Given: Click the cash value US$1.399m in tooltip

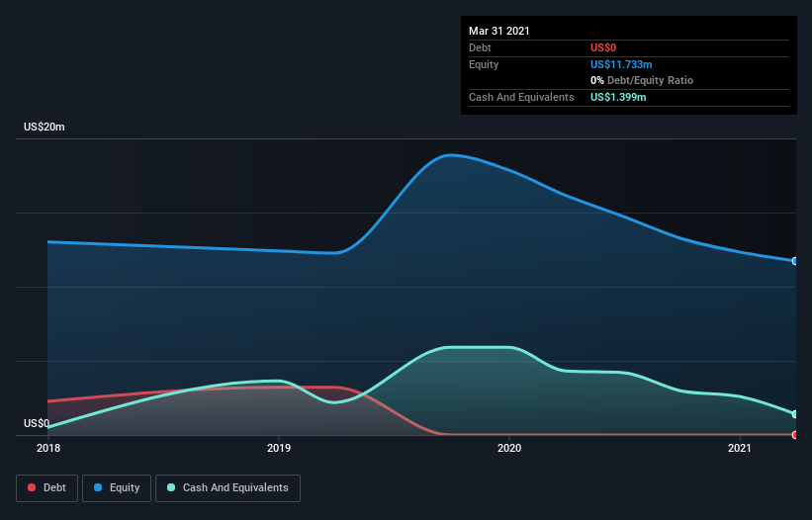Looking at the screenshot, I should tap(618, 97).
